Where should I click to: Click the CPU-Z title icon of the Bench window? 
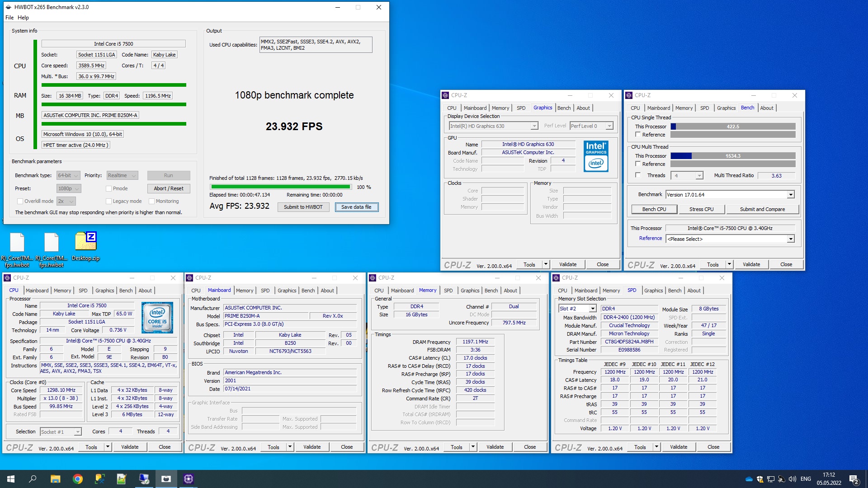[629, 95]
